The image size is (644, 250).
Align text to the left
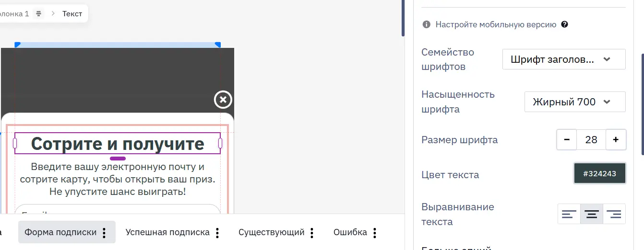point(569,214)
